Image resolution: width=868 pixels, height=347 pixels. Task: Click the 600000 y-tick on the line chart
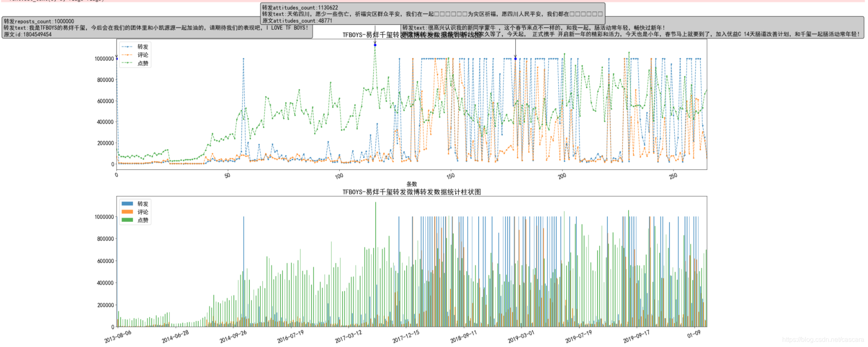[x=105, y=101]
